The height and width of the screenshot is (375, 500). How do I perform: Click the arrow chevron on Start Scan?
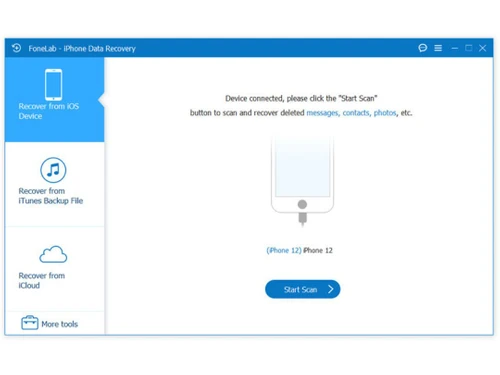click(330, 289)
